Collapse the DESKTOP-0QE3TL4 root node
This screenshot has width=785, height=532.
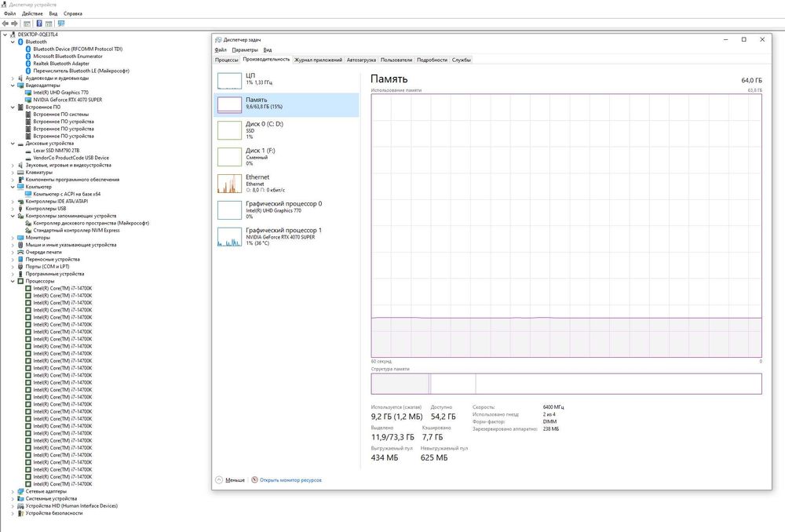click(5, 35)
